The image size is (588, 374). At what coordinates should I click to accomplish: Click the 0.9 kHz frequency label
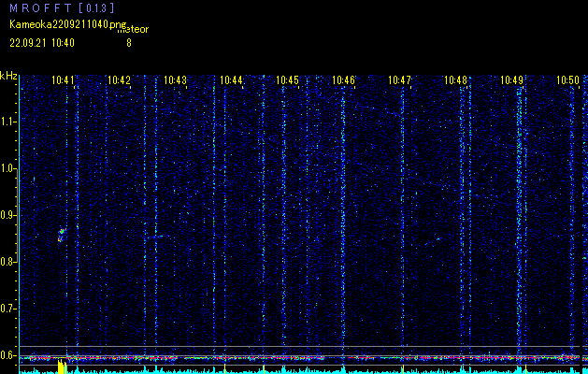[7, 215]
